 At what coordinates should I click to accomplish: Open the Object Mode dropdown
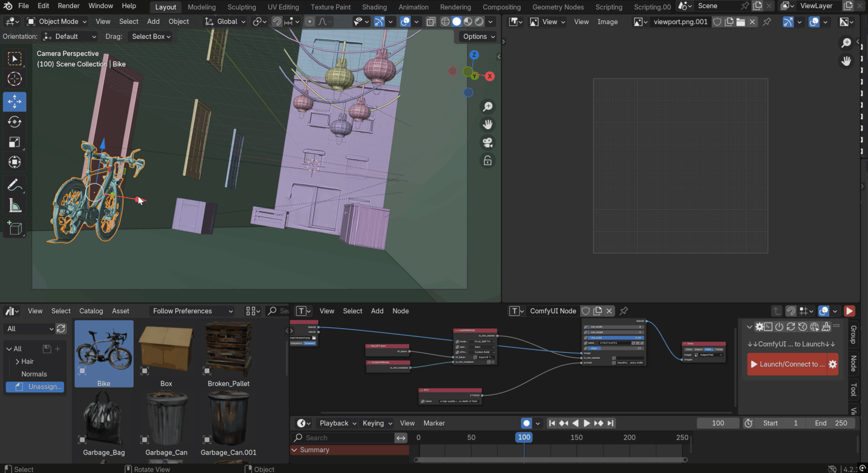56,21
